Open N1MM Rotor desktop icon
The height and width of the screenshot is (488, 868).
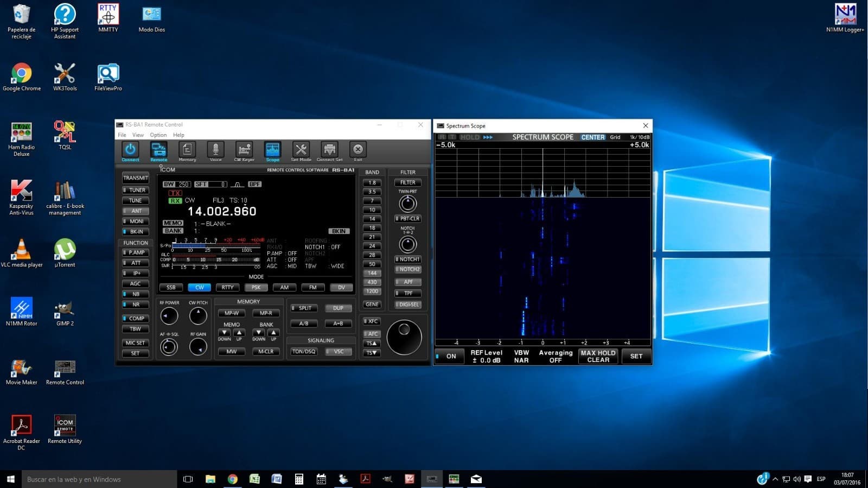pos(21,312)
